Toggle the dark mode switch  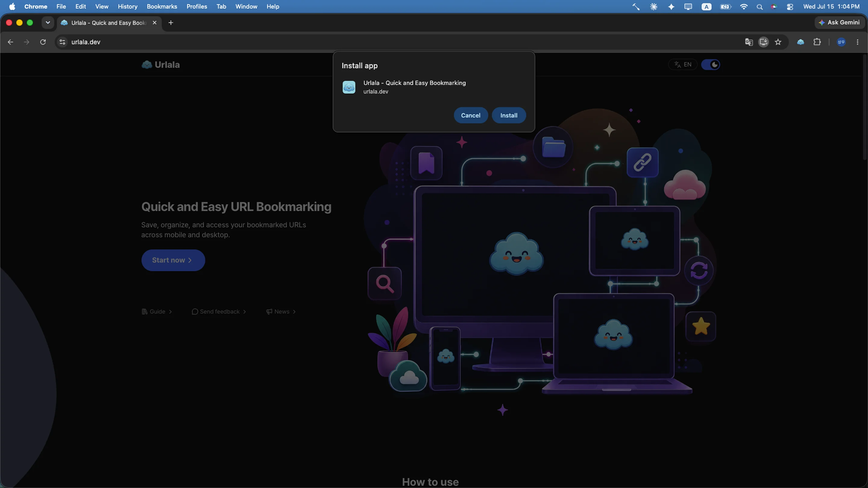(x=711, y=64)
